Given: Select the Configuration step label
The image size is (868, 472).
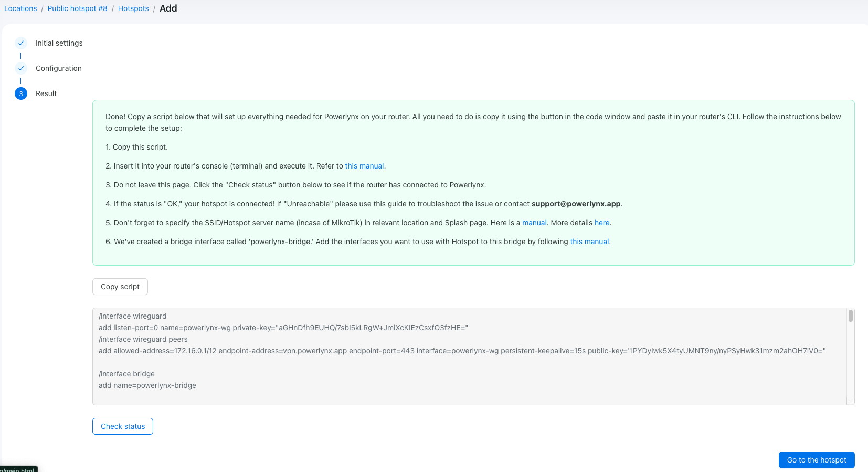Looking at the screenshot, I should pyautogui.click(x=59, y=68).
